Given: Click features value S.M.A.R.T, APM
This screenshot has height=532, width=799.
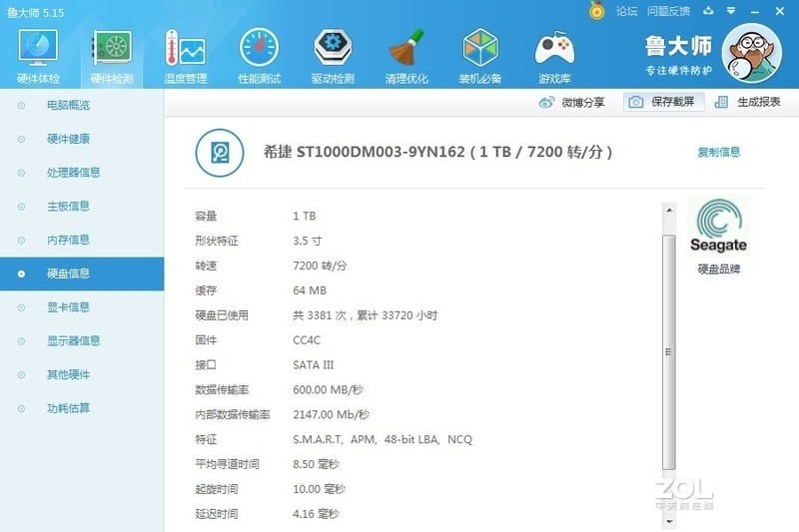Looking at the screenshot, I should (335, 439).
